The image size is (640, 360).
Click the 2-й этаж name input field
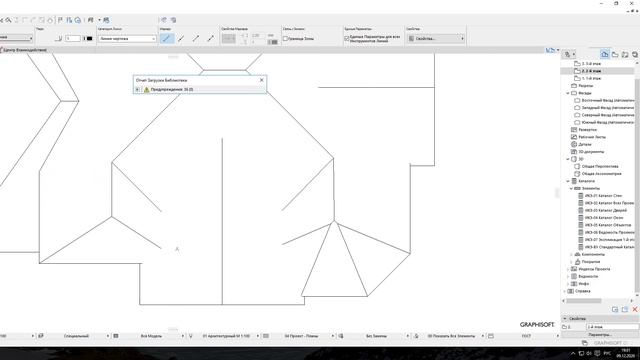pos(612,327)
